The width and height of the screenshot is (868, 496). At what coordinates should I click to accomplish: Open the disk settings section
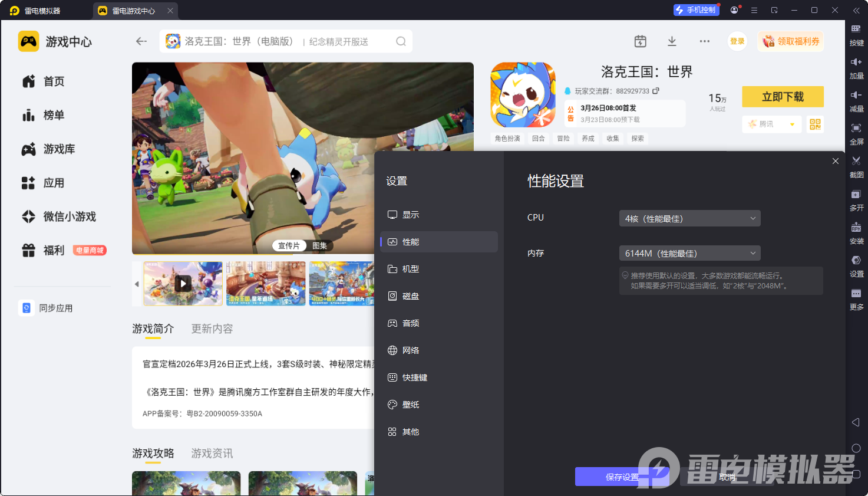pyautogui.click(x=410, y=296)
